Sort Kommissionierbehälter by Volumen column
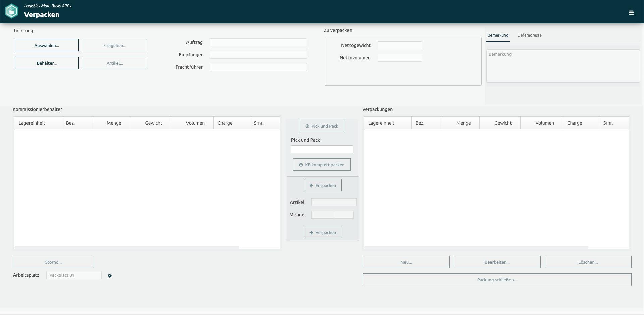644x315 pixels. tap(192, 123)
